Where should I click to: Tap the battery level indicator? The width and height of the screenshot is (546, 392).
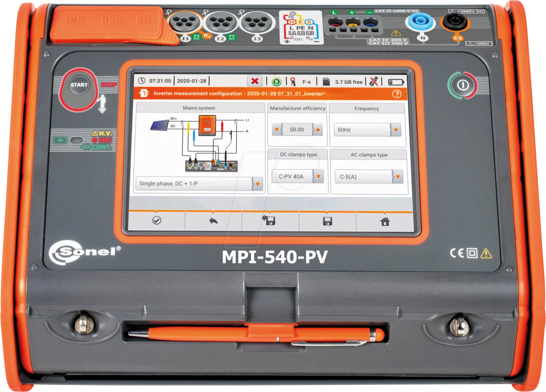pos(396,82)
